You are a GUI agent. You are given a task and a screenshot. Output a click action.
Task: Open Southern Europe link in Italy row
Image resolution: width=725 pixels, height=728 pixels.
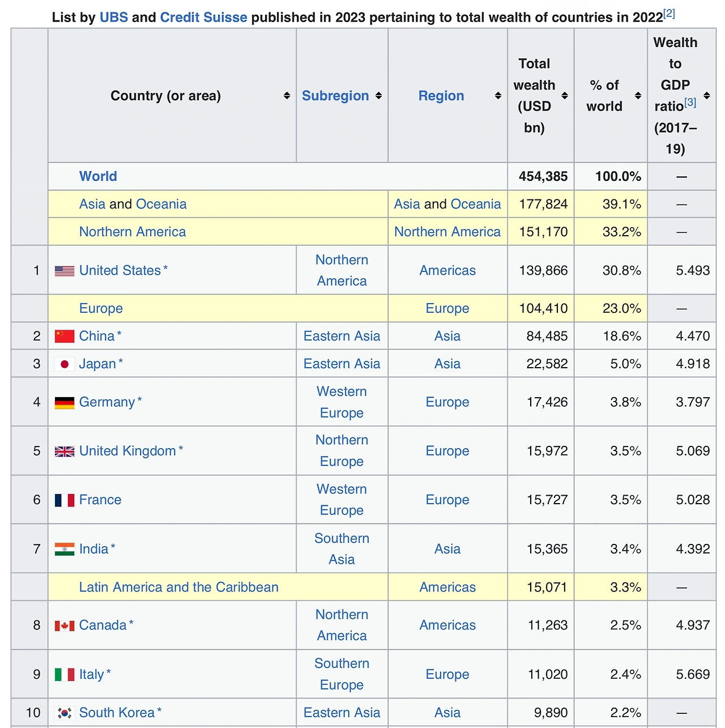(342, 674)
